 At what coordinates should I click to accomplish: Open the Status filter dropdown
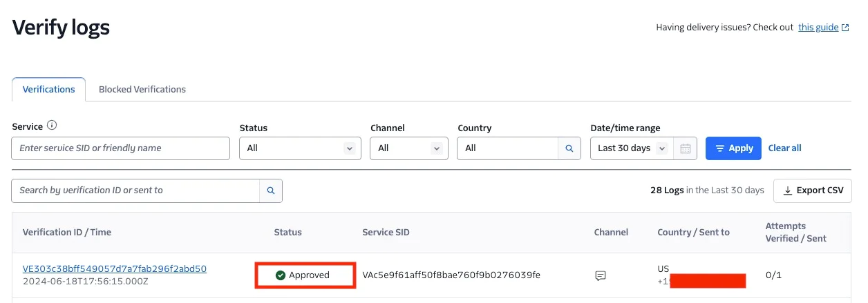300,148
